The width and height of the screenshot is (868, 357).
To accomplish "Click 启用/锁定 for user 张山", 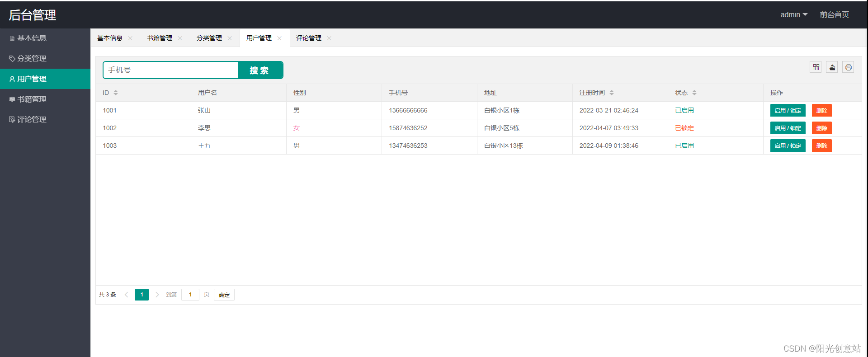I will coord(788,110).
